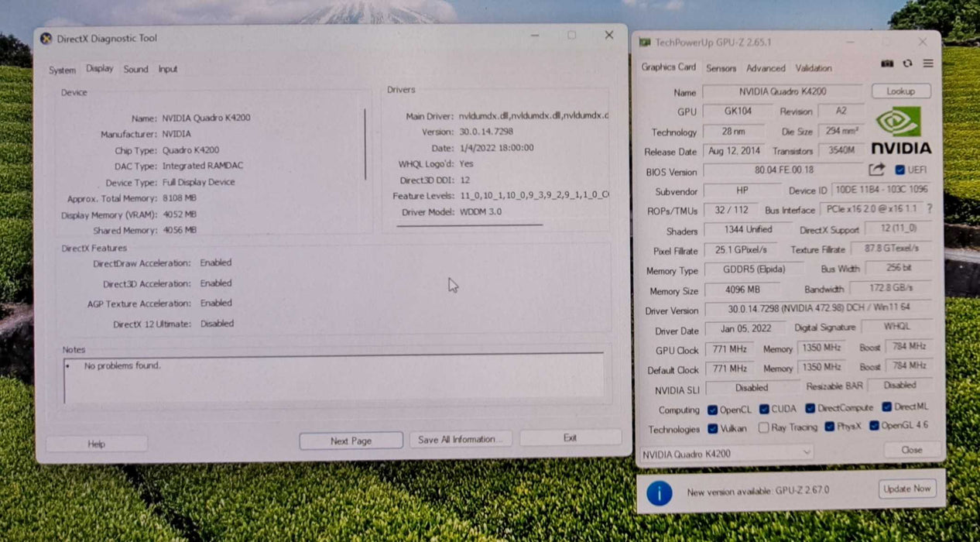Click the Memory Size value 4096 MB
980x542 pixels.
[742, 290]
